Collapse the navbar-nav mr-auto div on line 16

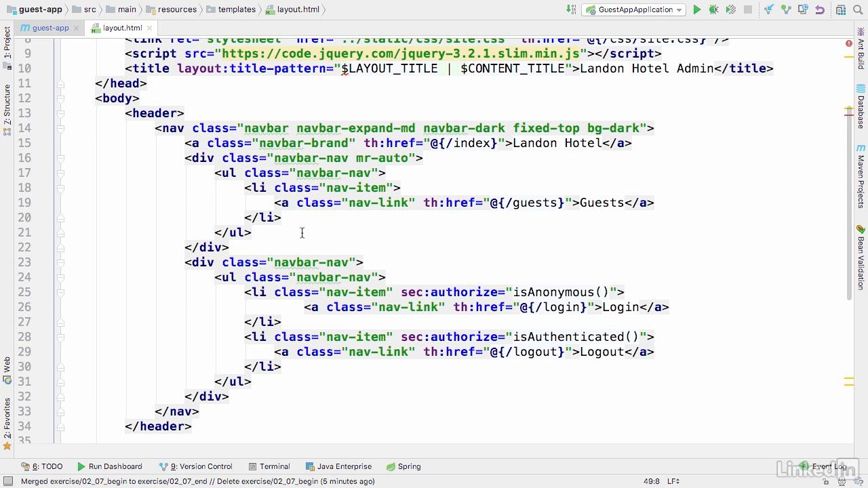(x=60, y=158)
